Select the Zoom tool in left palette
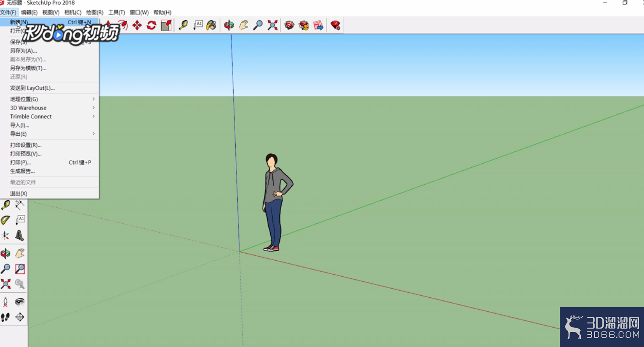This screenshot has width=644, height=347. coord(5,269)
